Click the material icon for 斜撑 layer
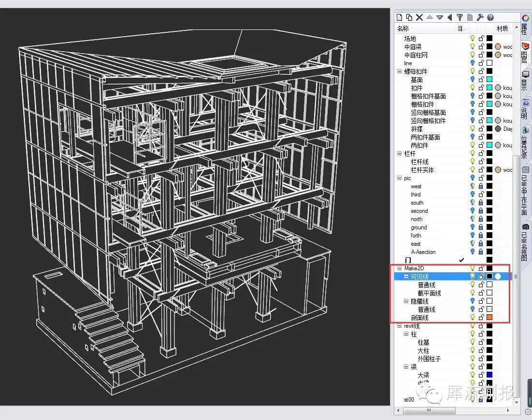Image resolution: width=532 pixels, height=420 pixels. pyautogui.click(x=498, y=129)
